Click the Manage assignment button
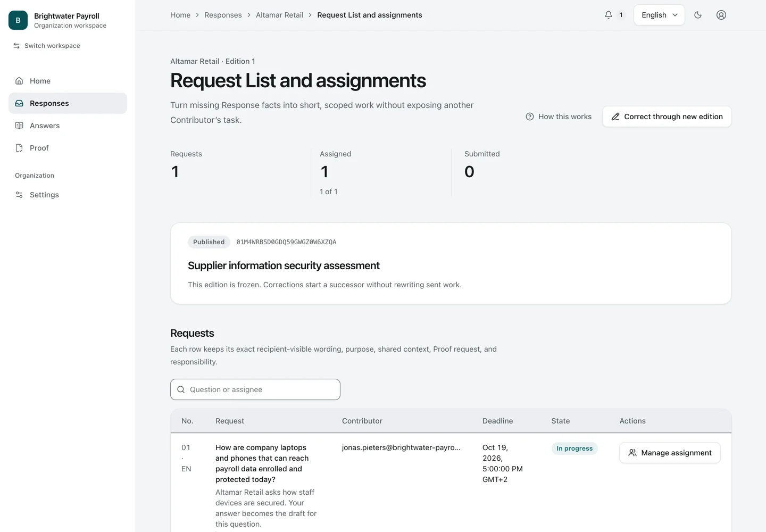 pos(670,453)
